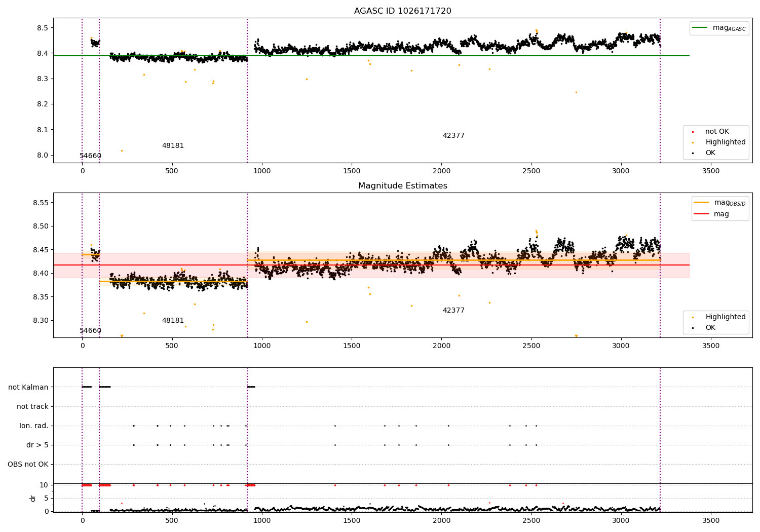
Task: Click the not Kalman axis label
Action: tap(28, 387)
